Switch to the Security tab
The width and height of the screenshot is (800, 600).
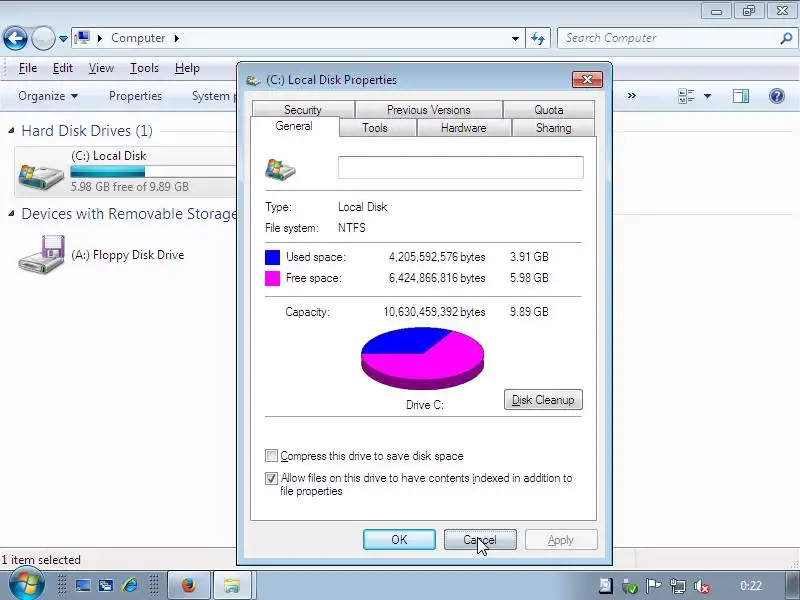pos(303,110)
